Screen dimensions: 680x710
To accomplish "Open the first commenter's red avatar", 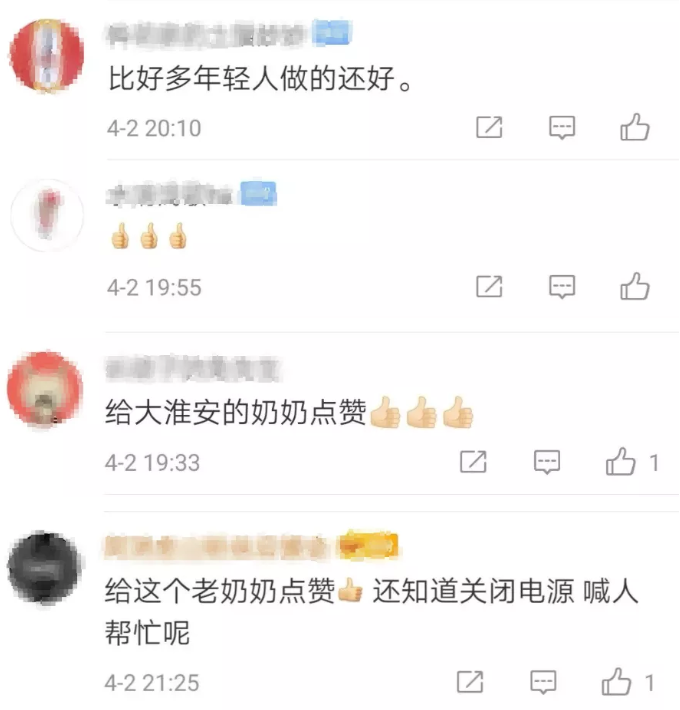I will (x=46, y=55).
